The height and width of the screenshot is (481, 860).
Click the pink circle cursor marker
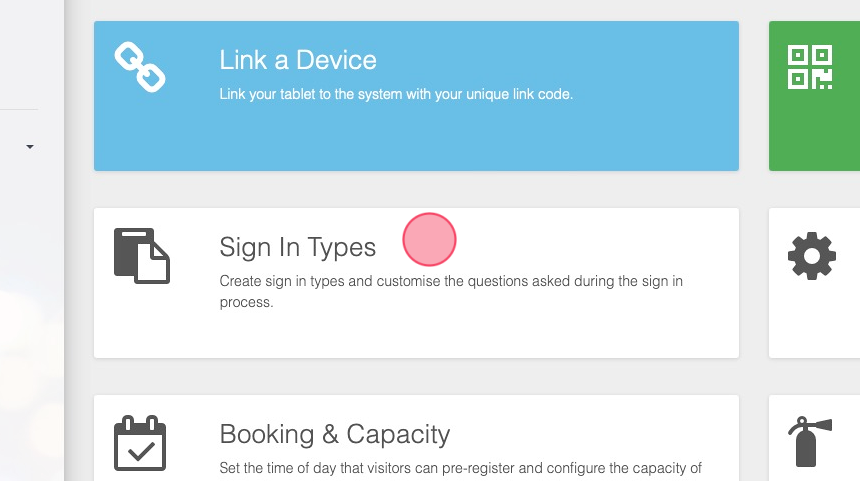coord(429,240)
